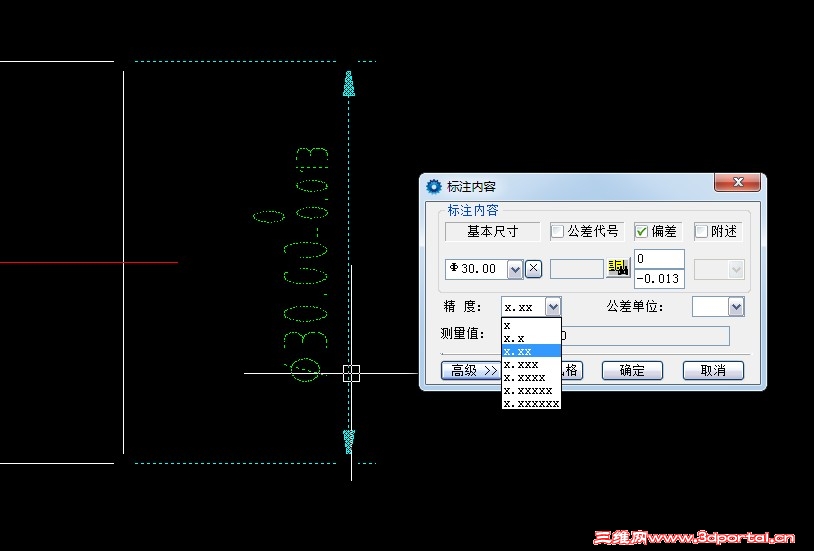Click the 基本尺寸 button

(x=493, y=231)
